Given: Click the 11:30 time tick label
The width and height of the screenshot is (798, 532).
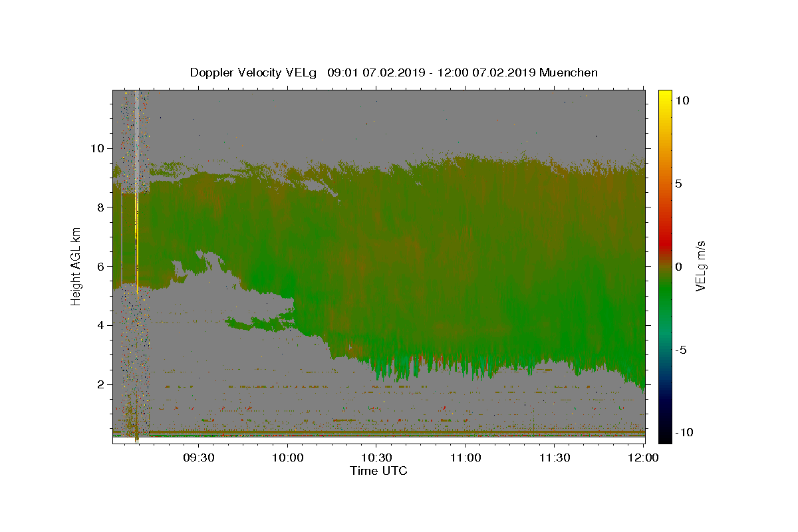Looking at the screenshot, I should [554, 458].
